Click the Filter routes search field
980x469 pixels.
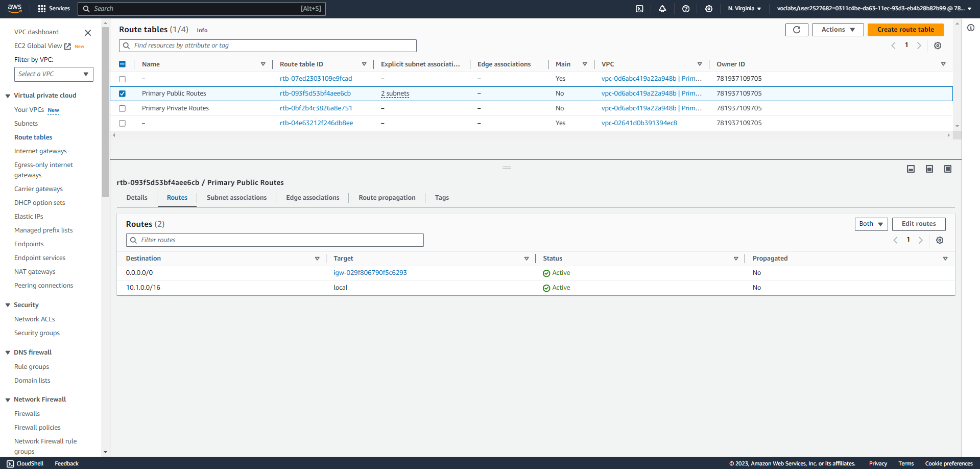pyautogui.click(x=276, y=240)
